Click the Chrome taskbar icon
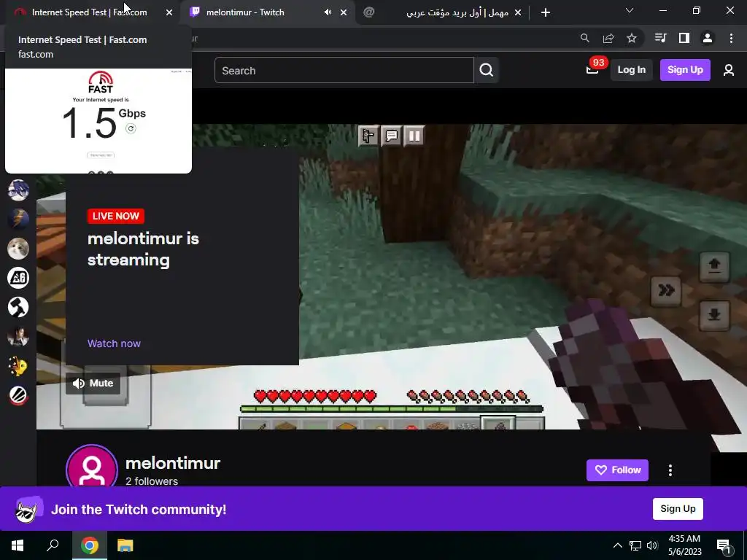Image resolution: width=747 pixels, height=560 pixels. tap(90, 545)
